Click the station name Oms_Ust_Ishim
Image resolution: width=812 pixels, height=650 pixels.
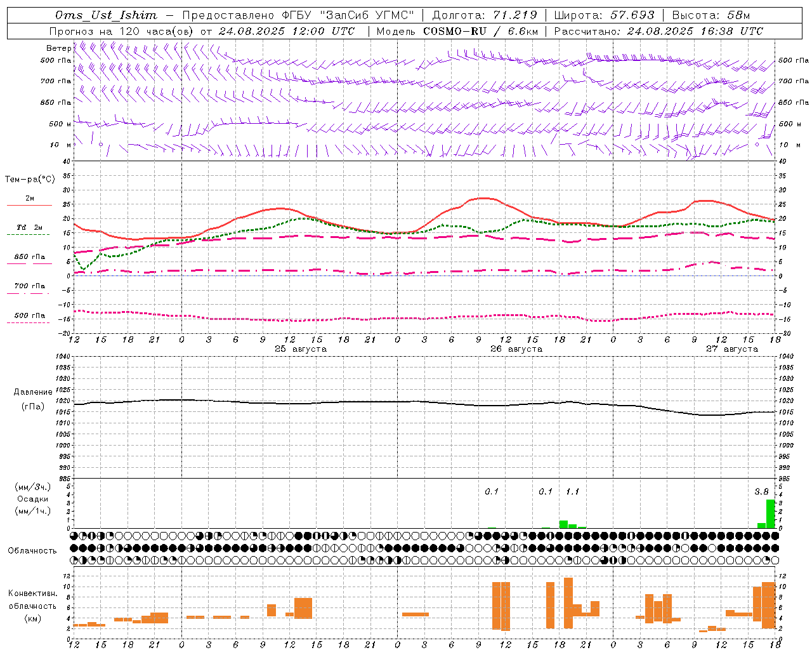coord(106,15)
